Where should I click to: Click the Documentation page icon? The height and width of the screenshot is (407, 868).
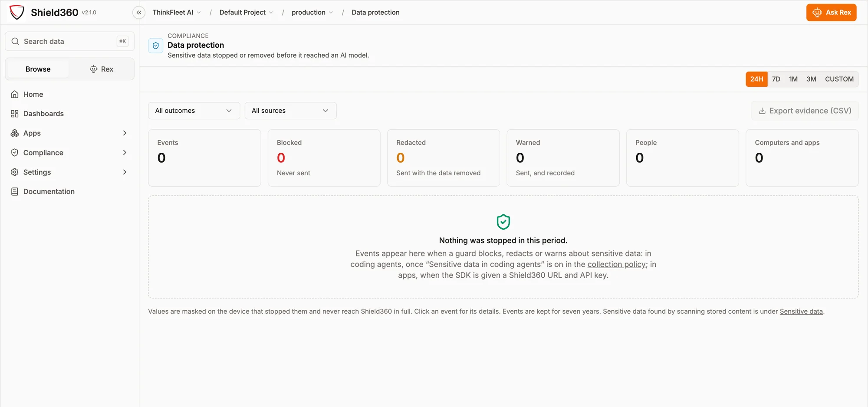pos(15,191)
